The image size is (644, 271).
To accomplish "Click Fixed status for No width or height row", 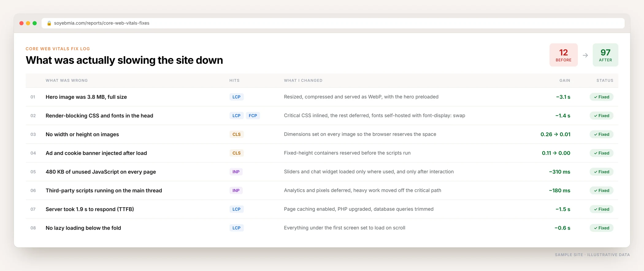I will click(601, 134).
